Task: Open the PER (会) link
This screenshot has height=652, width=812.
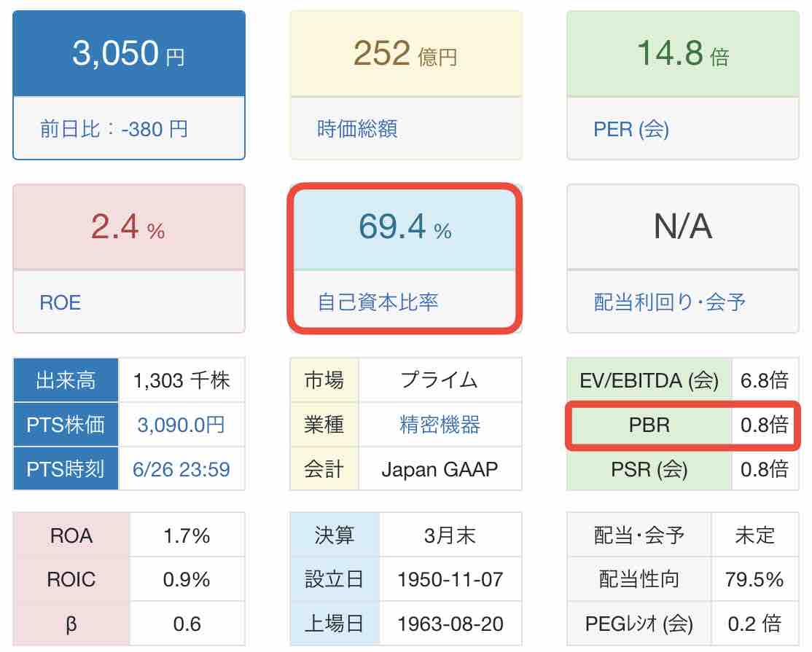Action: pos(631,129)
